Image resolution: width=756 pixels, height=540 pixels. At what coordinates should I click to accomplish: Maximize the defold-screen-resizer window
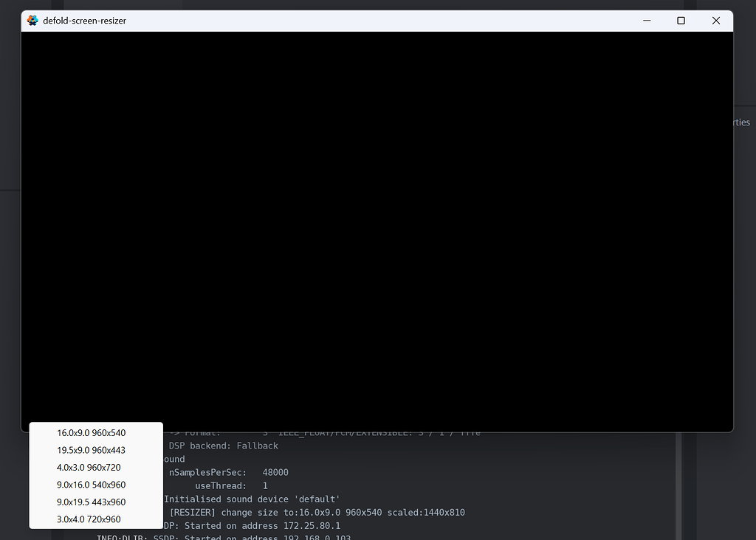pos(681,21)
